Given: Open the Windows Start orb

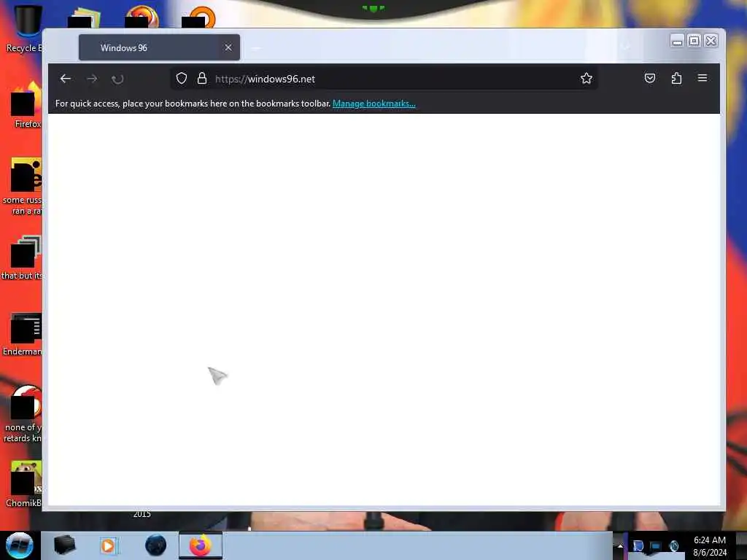Looking at the screenshot, I should tap(20, 545).
